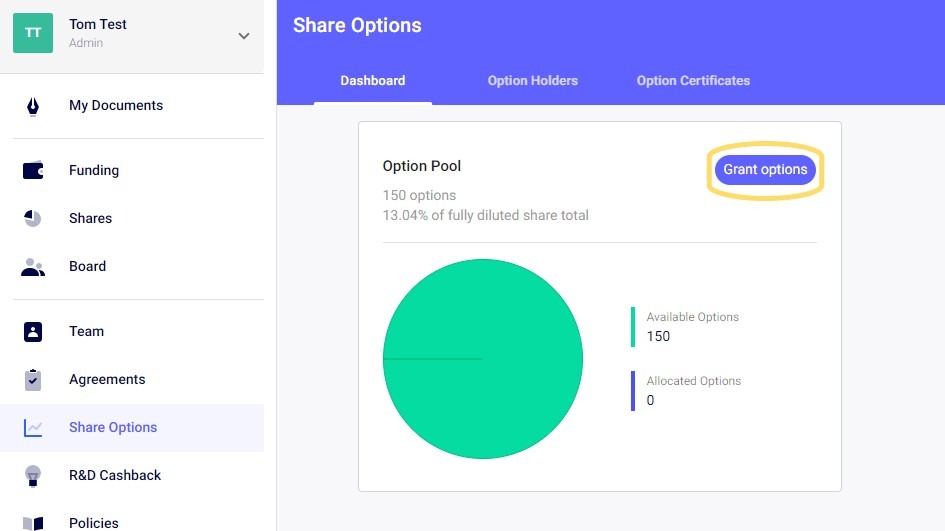Click the green option pool pie chart
This screenshot has width=945, height=531.
pyautogui.click(x=482, y=359)
